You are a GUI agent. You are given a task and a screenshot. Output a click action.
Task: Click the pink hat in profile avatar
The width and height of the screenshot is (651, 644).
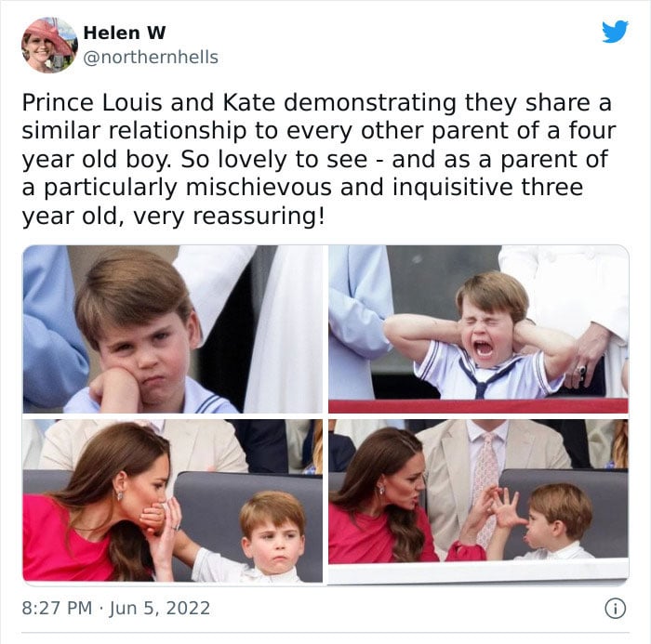pyautogui.click(x=46, y=32)
